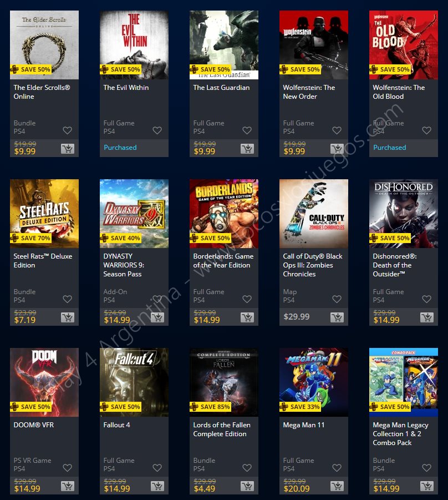Toggle wishlist heart for Mega Man Legacy Collection
The image size is (448, 500).
coord(426,468)
